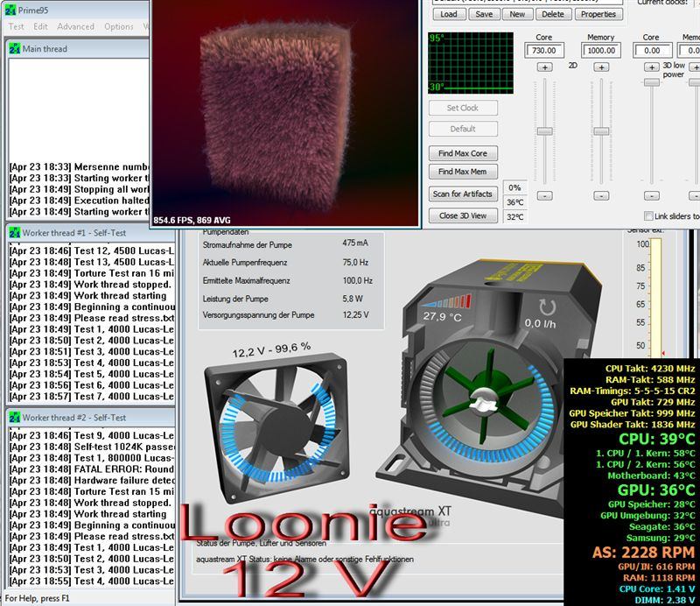Click the 'AS: 2228 RPM' overlay reading

click(x=643, y=553)
